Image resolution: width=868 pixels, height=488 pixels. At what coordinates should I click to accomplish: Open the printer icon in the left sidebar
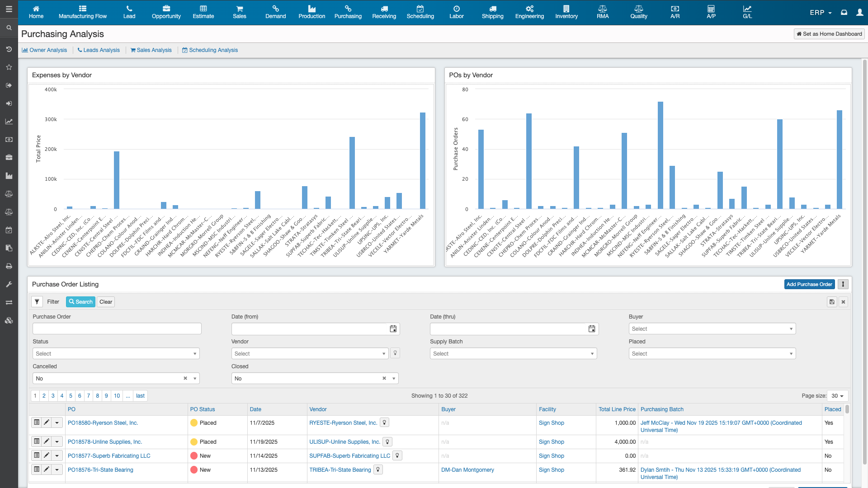9,266
